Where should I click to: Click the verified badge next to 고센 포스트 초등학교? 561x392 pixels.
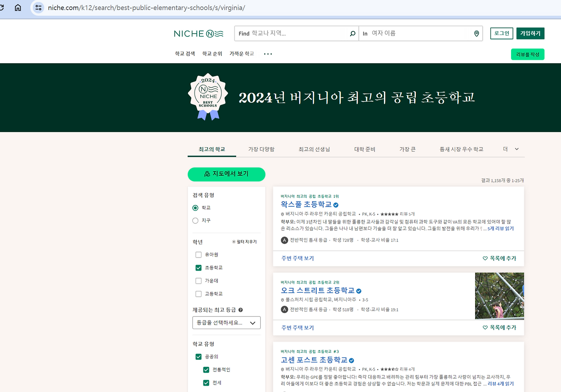pos(352,360)
